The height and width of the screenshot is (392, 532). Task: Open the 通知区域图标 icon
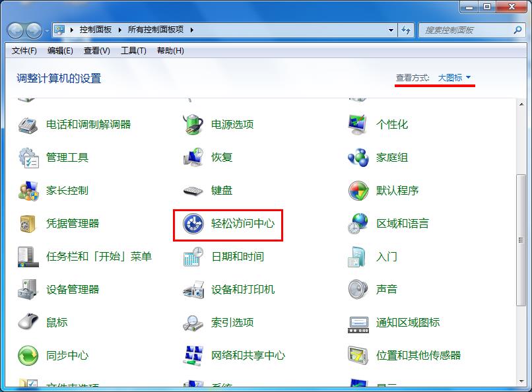[x=358, y=325]
